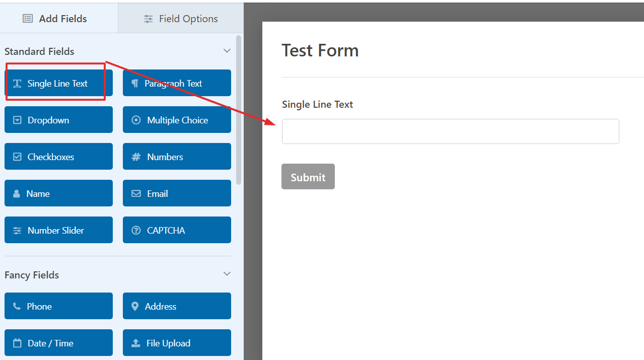Click the Checkboxes field icon
644x360 pixels.
pyautogui.click(x=17, y=157)
